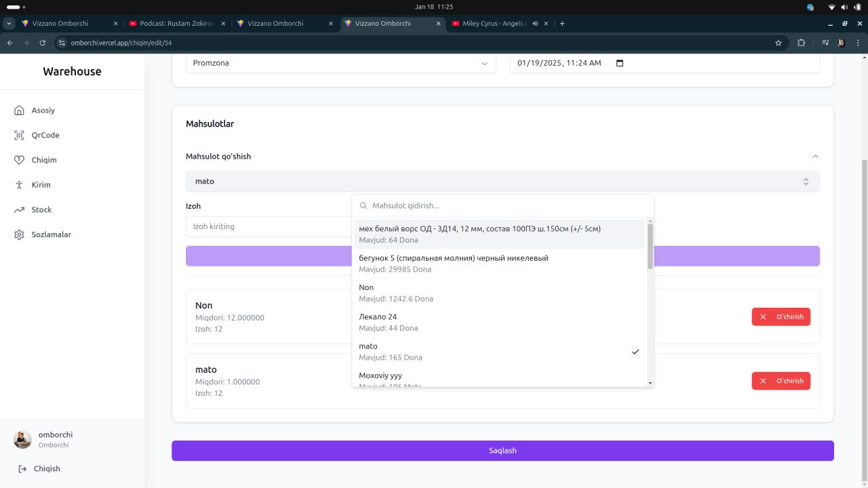Bookmark this page with star icon
868x488 pixels.
[778, 43]
